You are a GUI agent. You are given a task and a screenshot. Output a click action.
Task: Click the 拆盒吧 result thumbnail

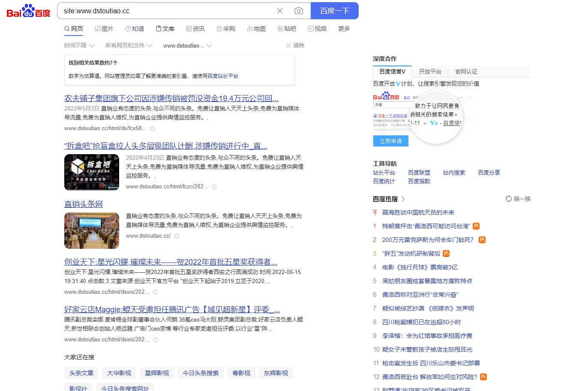click(x=92, y=172)
